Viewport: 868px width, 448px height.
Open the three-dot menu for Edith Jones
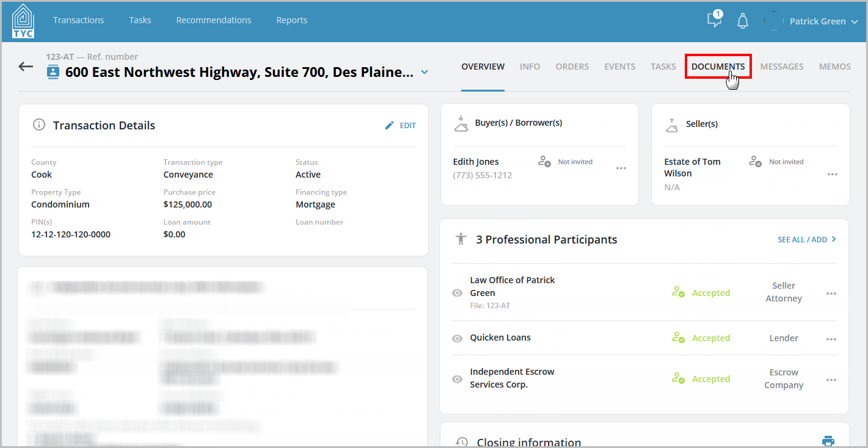click(x=621, y=168)
